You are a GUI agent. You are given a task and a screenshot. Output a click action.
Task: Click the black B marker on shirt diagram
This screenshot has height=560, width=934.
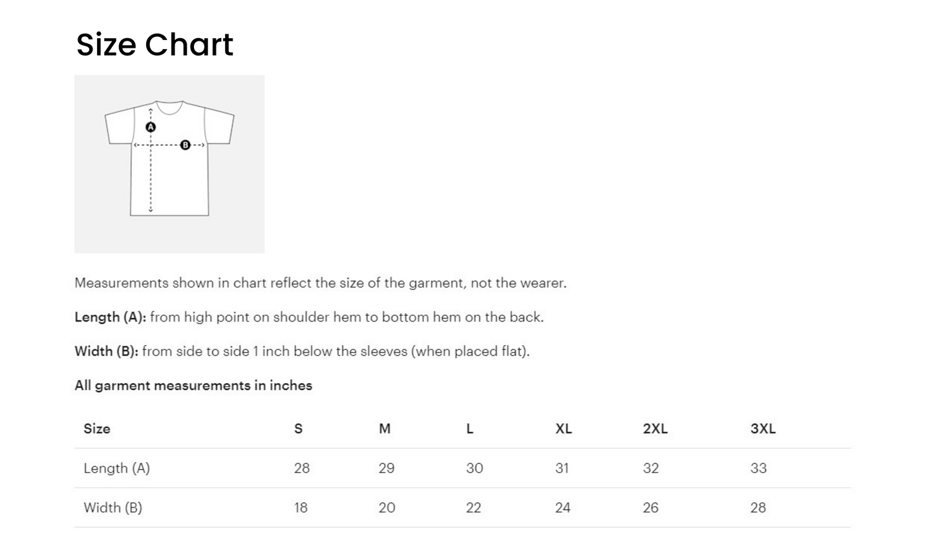click(186, 145)
